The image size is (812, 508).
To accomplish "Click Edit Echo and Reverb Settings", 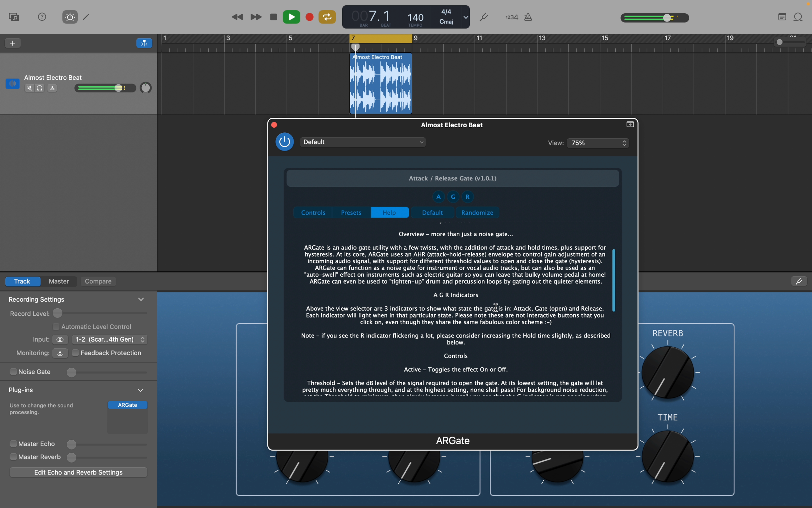I will [79, 472].
